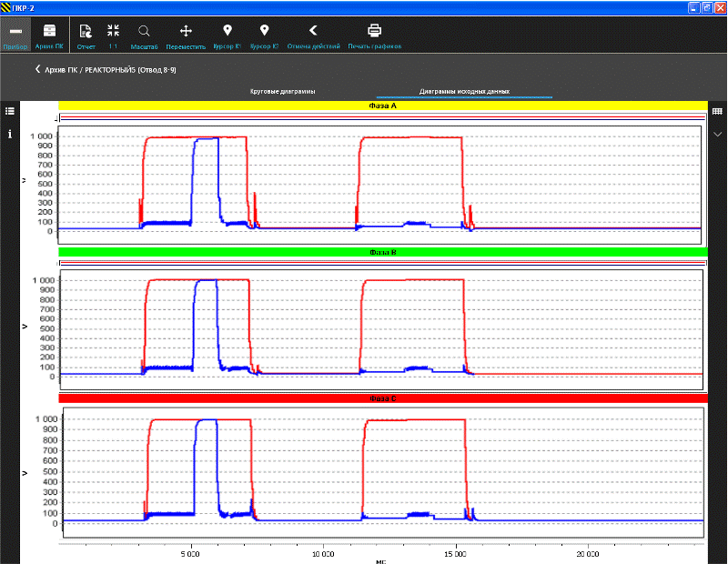The width and height of the screenshot is (728, 564).
Task: Place cursor K1 marker
Action: [227, 36]
